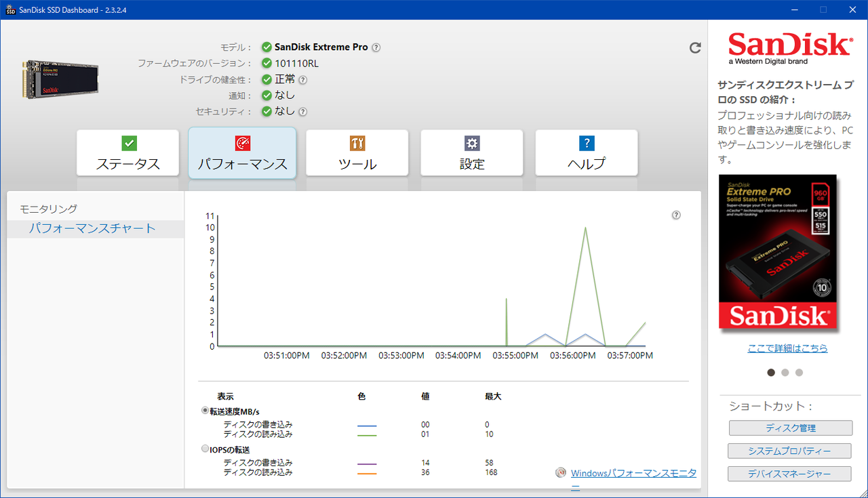868x498 pixels.
Task: Click the 値 column header
Action: (x=425, y=396)
